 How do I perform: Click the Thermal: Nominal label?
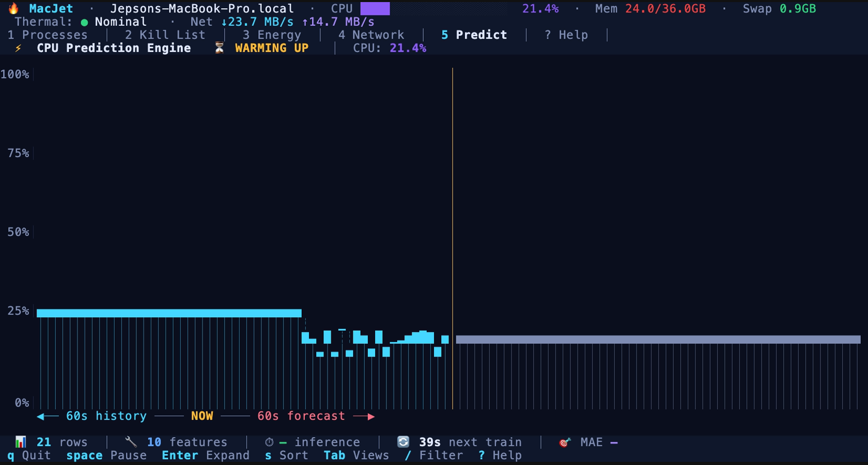click(x=81, y=22)
